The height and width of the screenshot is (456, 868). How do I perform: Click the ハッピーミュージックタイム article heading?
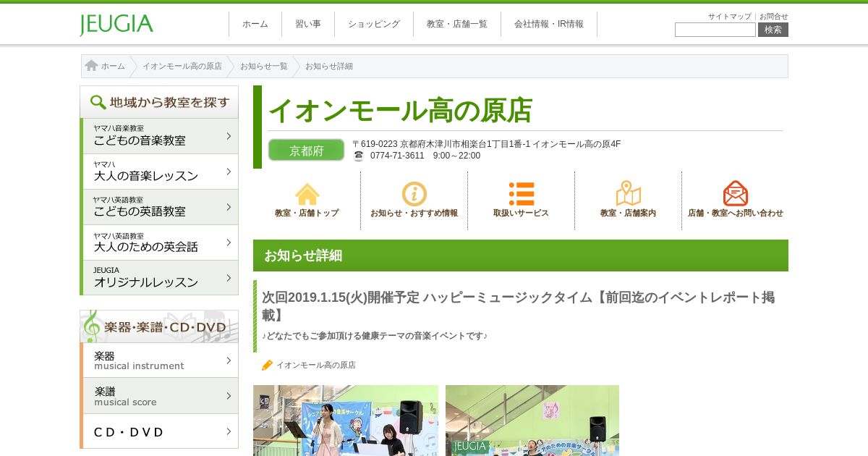coord(518,306)
